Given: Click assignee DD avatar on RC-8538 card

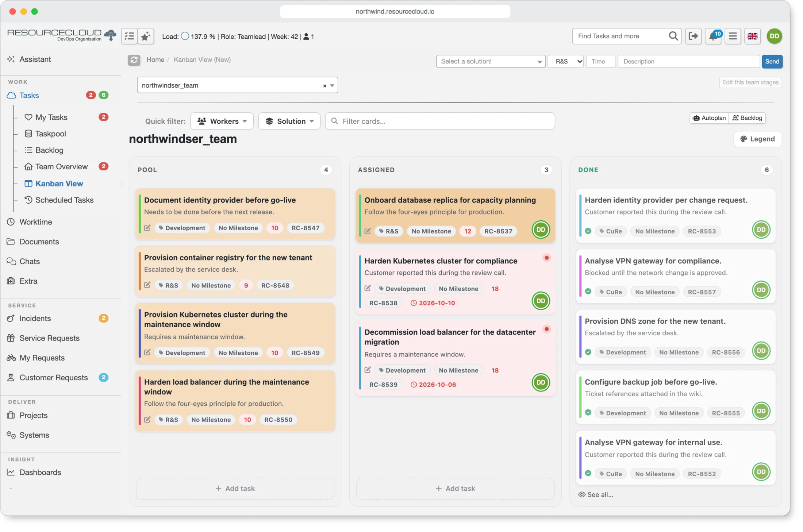Looking at the screenshot, I should pyautogui.click(x=541, y=301).
